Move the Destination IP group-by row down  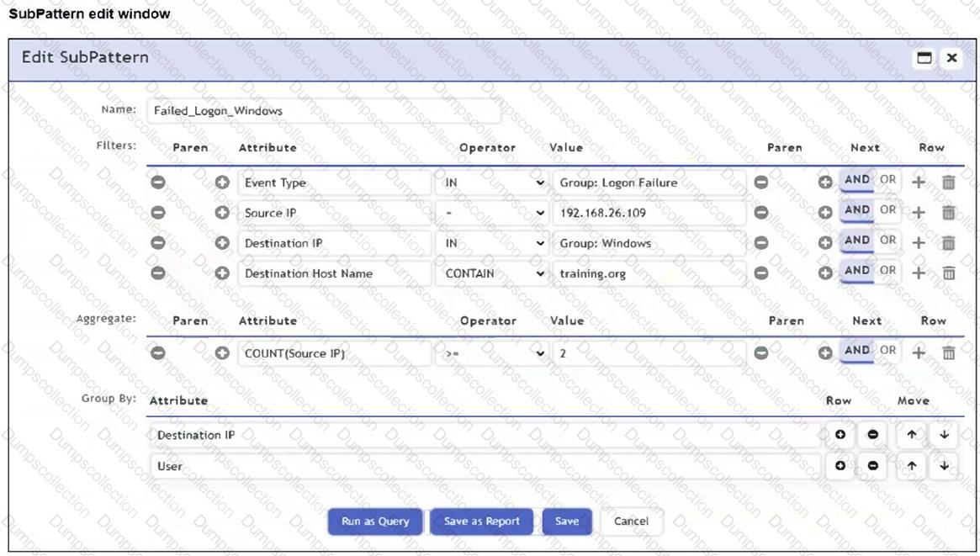pyautogui.click(x=944, y=435)
